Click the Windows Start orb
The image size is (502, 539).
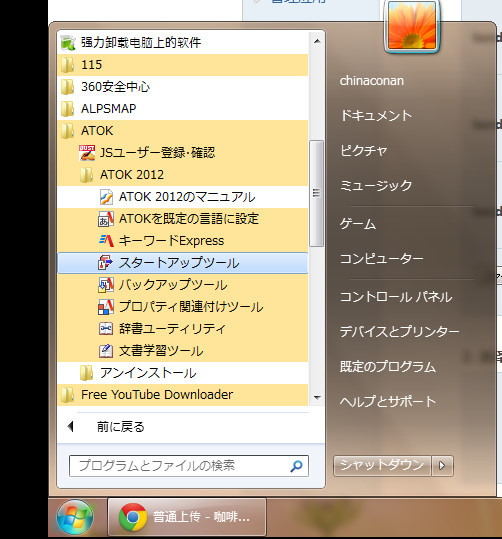click(x=75, y=517)
